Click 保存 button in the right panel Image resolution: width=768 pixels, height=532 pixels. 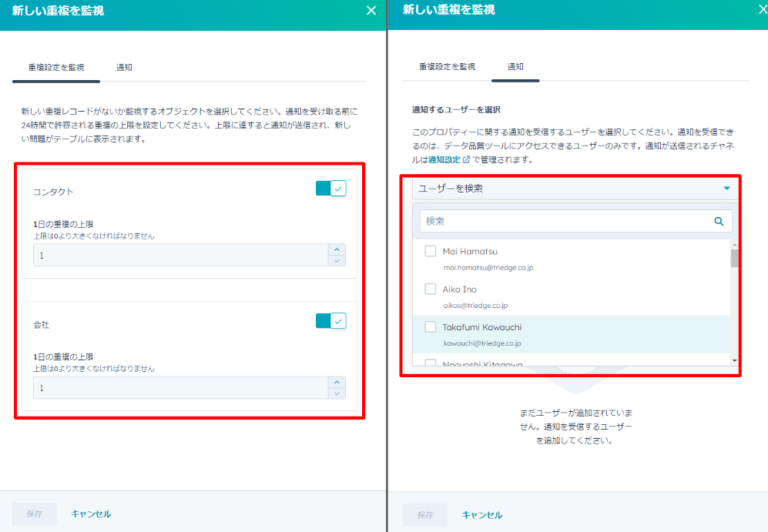pyautogui.click(x=425, y=515)
